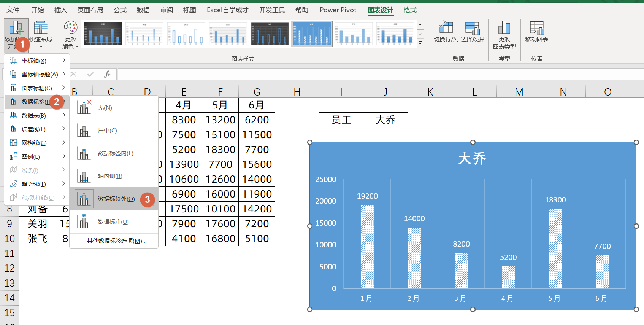
Task: Open the Error Bars (误差线) submenu
Action: (37, 129)
